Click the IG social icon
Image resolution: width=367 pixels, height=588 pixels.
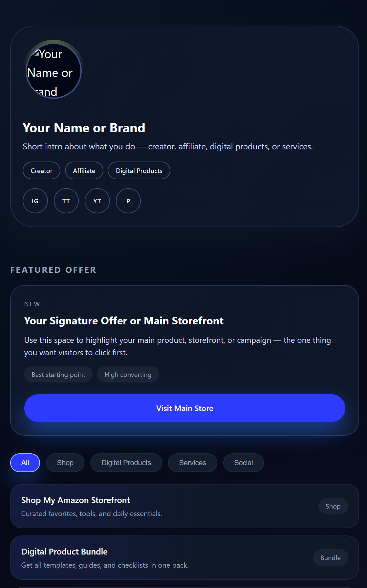(x=35, y=201)
